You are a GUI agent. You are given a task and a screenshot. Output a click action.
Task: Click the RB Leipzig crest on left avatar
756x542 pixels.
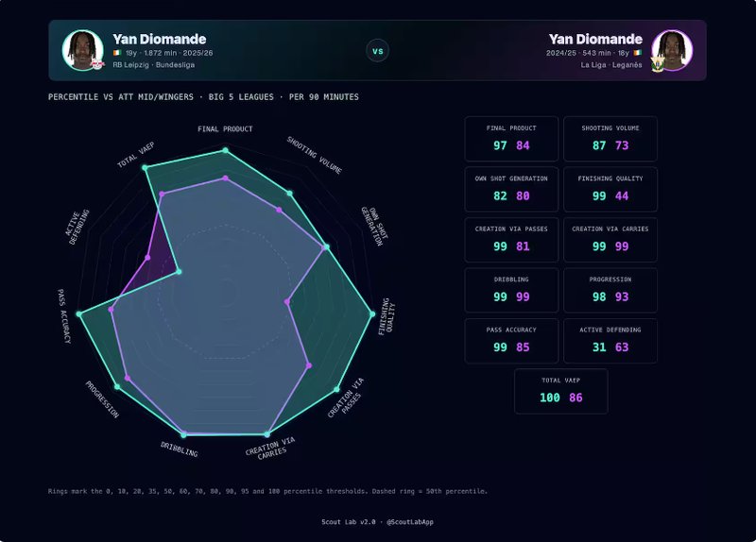click(x=96, y=64)
